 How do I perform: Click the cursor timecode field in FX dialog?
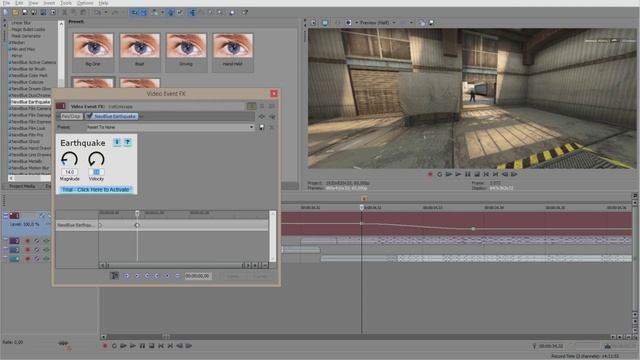(x=198, y=276)
